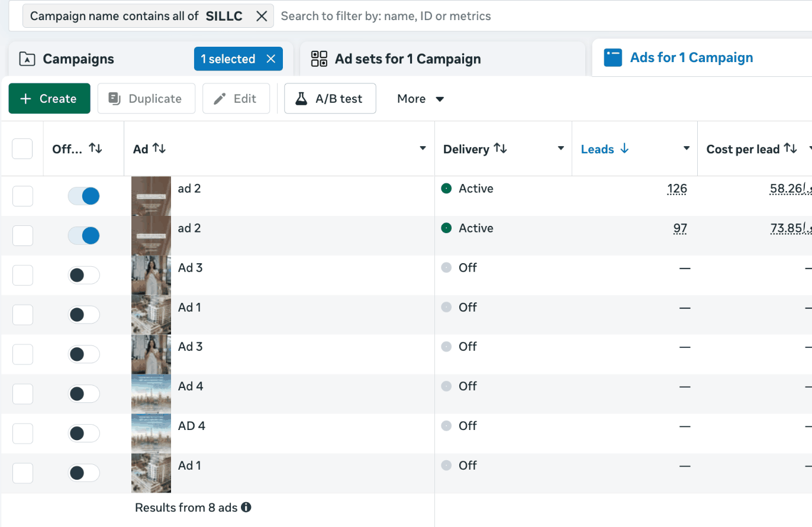Click the 'Ad 4' ad name
812x527 pixels.
coord(191,386)
